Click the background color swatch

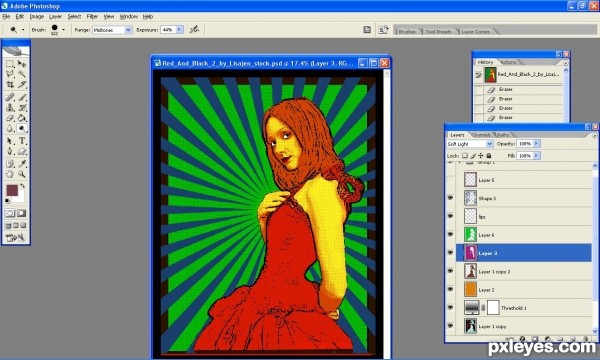20,198
